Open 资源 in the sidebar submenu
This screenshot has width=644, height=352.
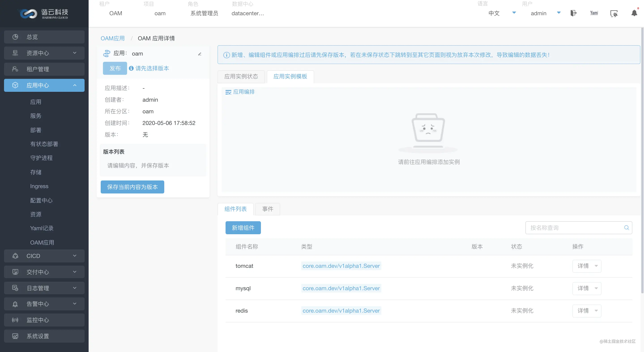pos(36,215)
